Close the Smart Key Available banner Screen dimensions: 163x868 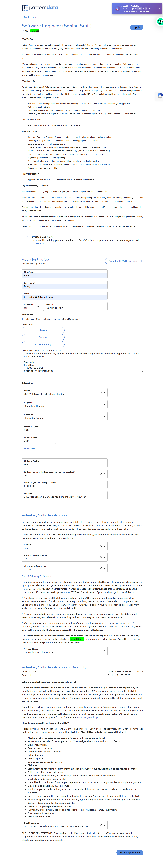pos(159,9)
